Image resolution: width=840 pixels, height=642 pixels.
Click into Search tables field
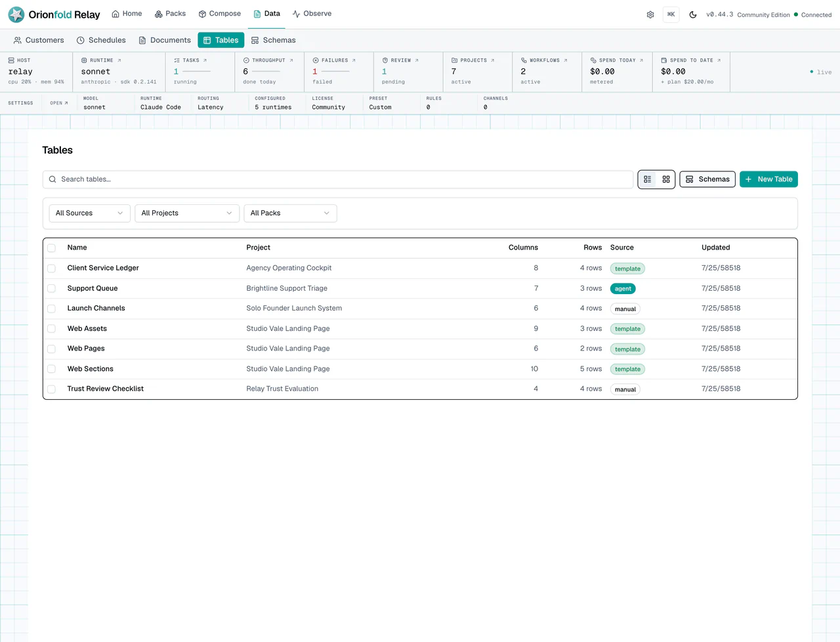338,179
